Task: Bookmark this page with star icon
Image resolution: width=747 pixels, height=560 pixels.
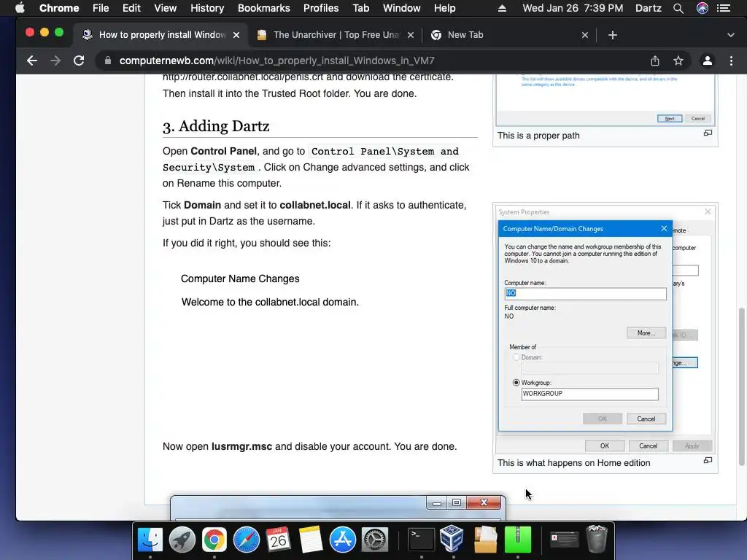Action: 678,61
